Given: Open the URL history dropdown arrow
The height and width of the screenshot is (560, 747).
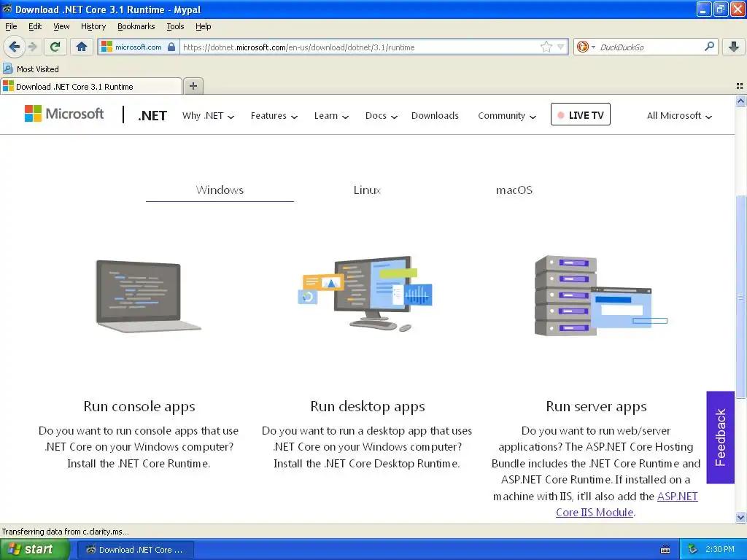Looking at the screenshot, I should tap(561, 47).
